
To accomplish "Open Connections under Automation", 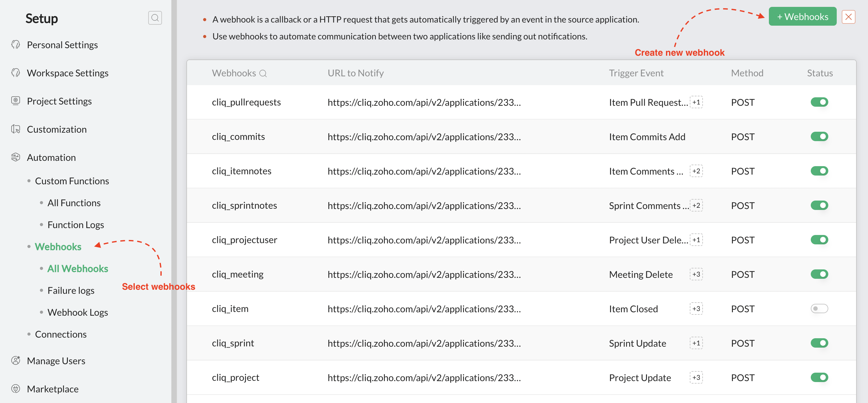I will [61, 334].
